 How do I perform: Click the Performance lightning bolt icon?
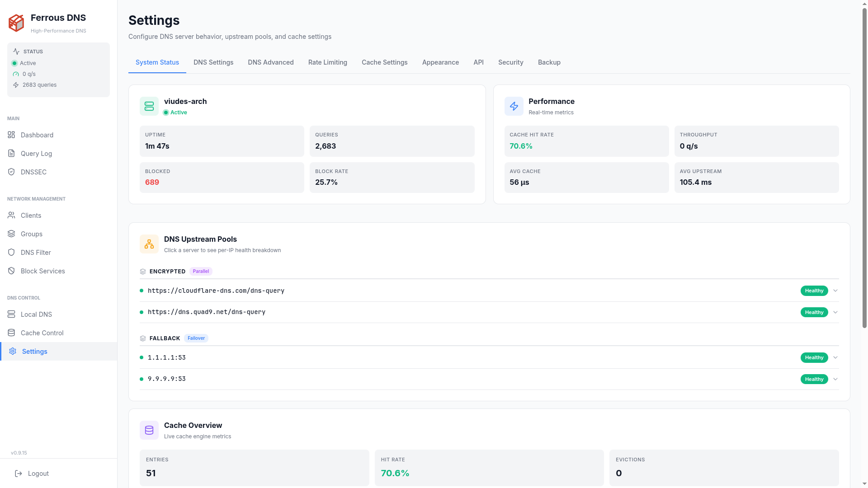pyautogui.click(x=514, y=106)
